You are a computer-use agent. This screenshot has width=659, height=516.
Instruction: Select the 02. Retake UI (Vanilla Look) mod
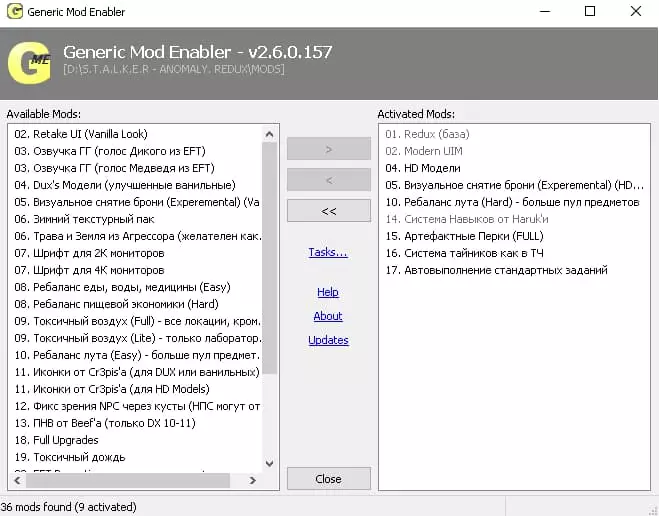point(81,134)
